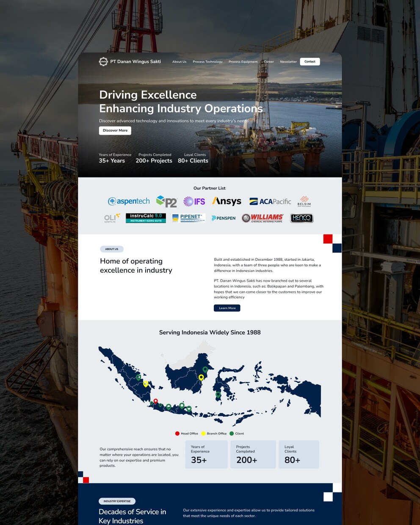Click the IFS partner logo
420x525 pixels.
(x=194, y=202)
